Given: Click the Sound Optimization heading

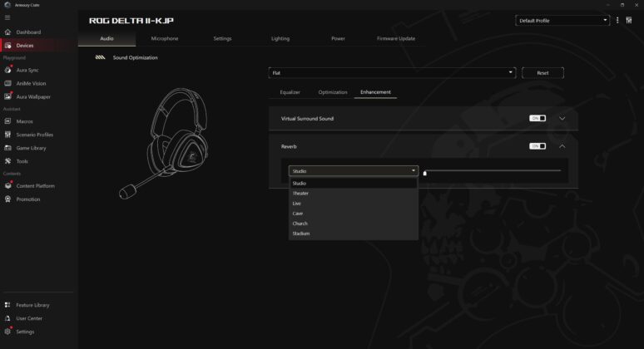Looking at the screenshot, I should click(135, 58).
